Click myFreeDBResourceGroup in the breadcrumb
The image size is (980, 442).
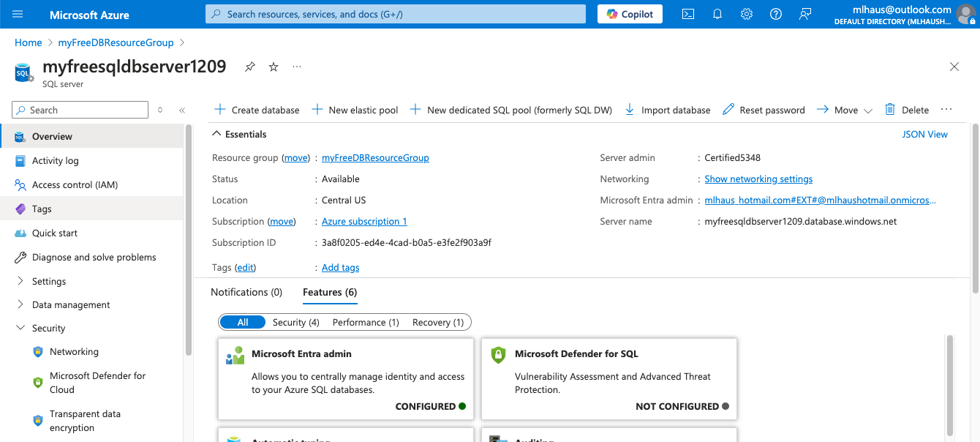pos(116,42)
